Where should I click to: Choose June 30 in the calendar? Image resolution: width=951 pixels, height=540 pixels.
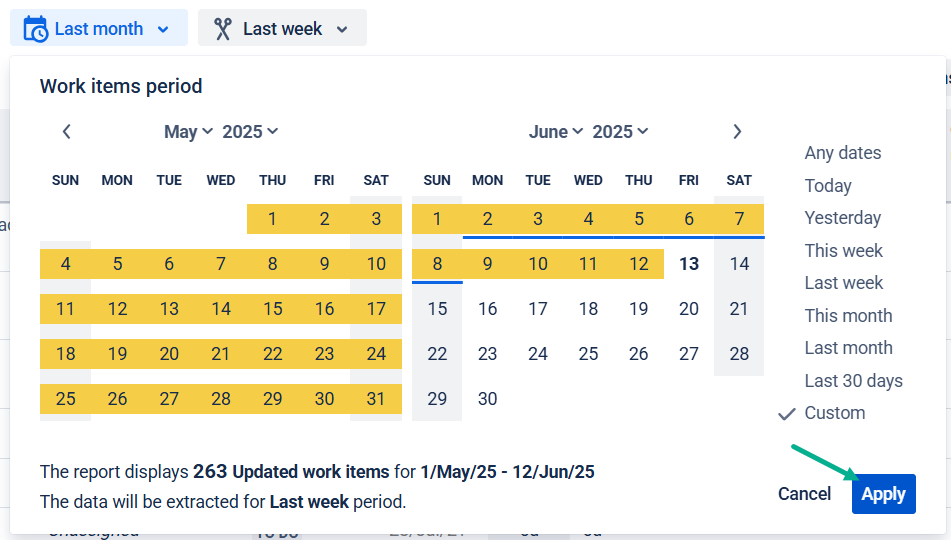pyautogui.click(x=488, y=399)
